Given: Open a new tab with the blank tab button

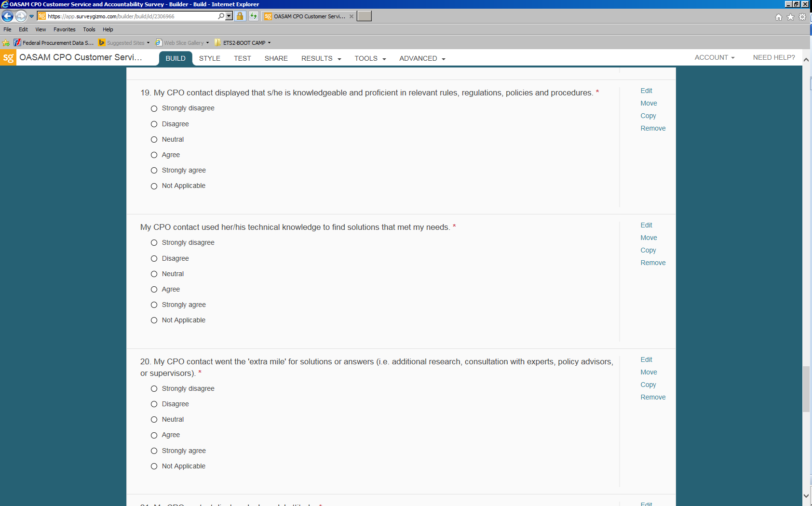Looking at the screenshot, I should coord(364,16).
